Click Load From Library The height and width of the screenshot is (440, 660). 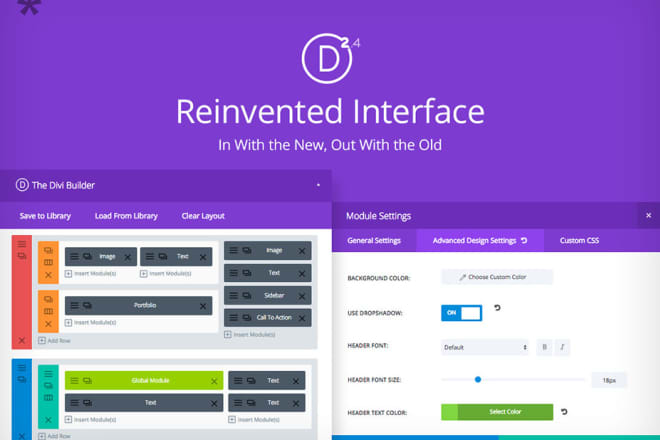[126, 216]
